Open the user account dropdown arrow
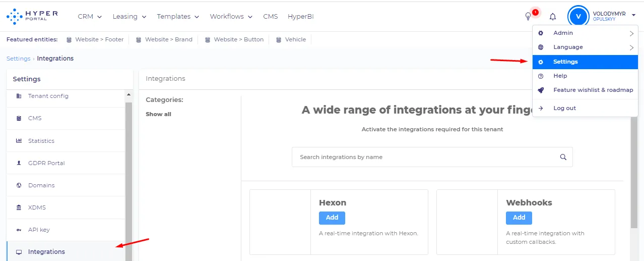Viewport: 644px width, 261px height. [x=633, y=16]
